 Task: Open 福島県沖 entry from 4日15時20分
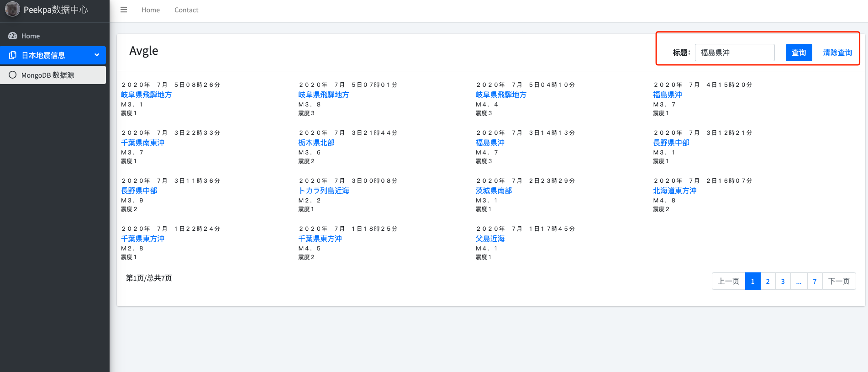[x=668, y=95]
